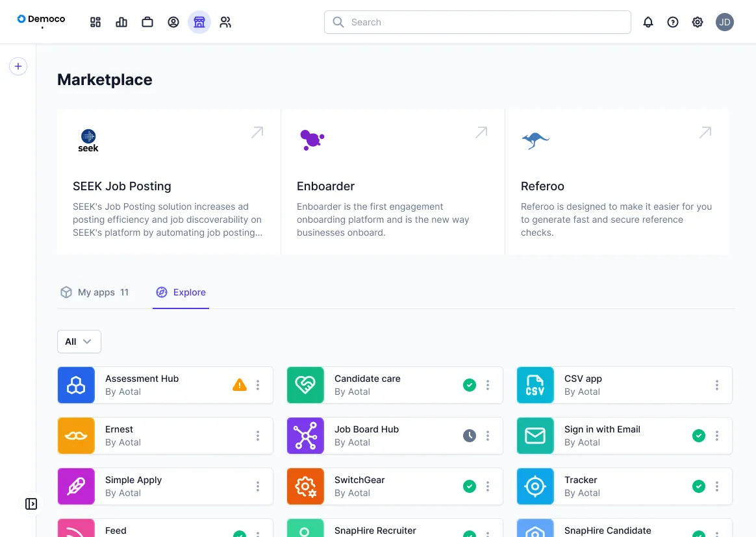Open the help question mark icon
This screenshot has height=537, width=756.
click(x=673, y=22)
